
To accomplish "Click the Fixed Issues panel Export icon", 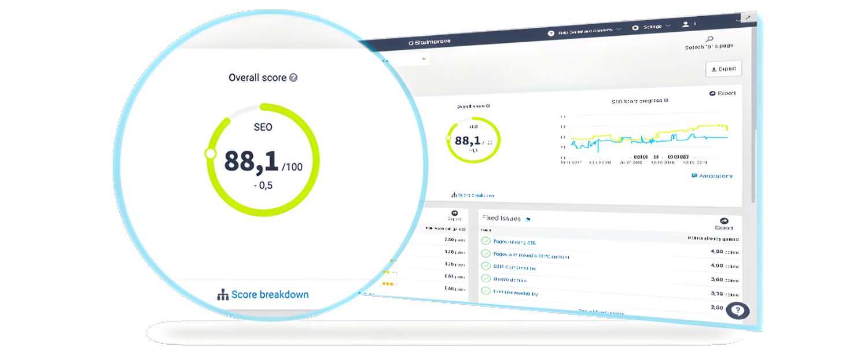I will (x=723, y=221).
